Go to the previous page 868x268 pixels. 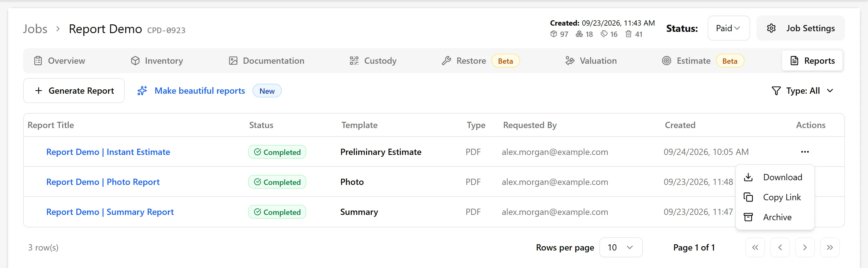[780, 247]
